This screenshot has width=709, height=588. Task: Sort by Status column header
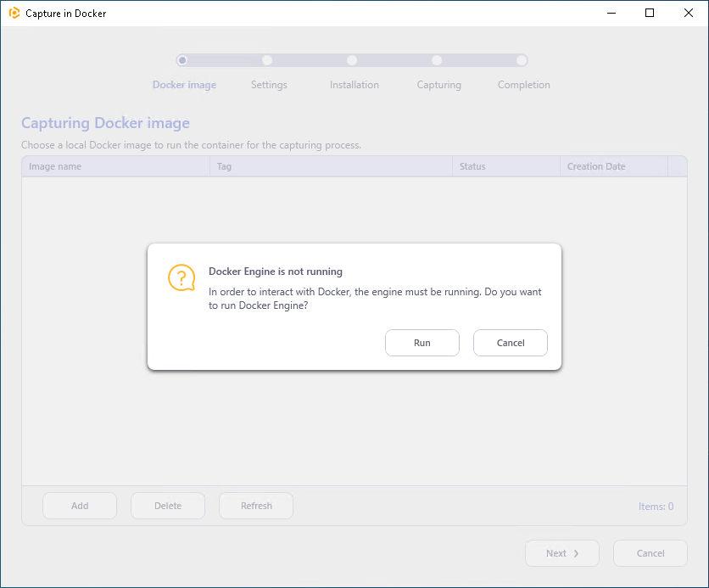pos(506,166)
